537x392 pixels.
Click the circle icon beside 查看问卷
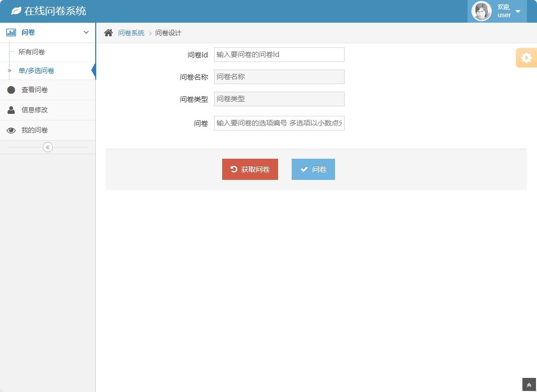point(12,90)
